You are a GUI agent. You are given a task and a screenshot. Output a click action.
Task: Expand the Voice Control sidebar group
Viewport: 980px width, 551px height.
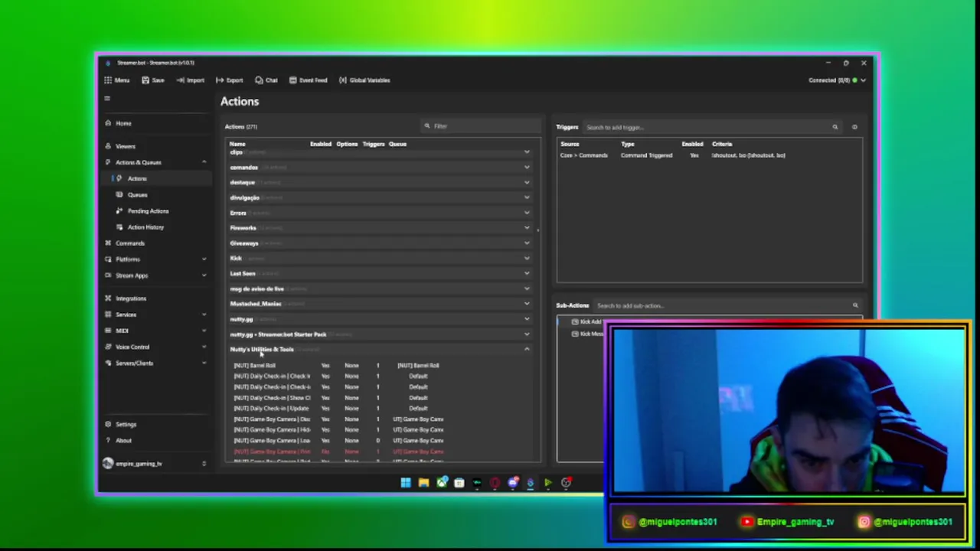point(156,347)
